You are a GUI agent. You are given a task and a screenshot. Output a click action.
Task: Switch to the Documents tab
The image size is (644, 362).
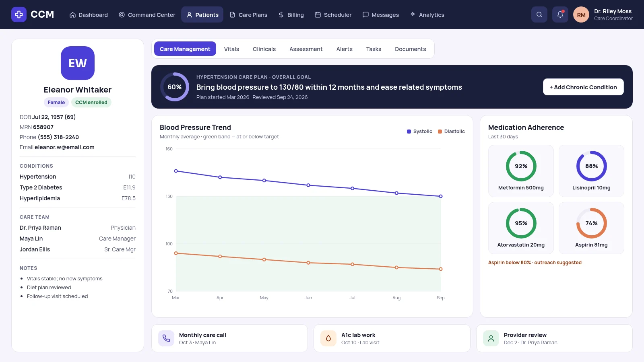[410, 49]
